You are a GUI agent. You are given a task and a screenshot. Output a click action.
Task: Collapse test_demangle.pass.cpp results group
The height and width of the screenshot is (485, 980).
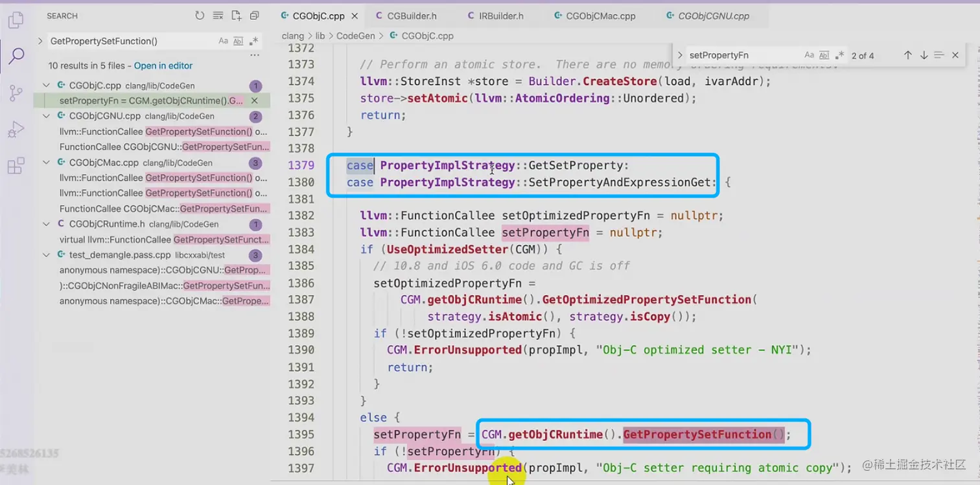(x=46, y=255)
